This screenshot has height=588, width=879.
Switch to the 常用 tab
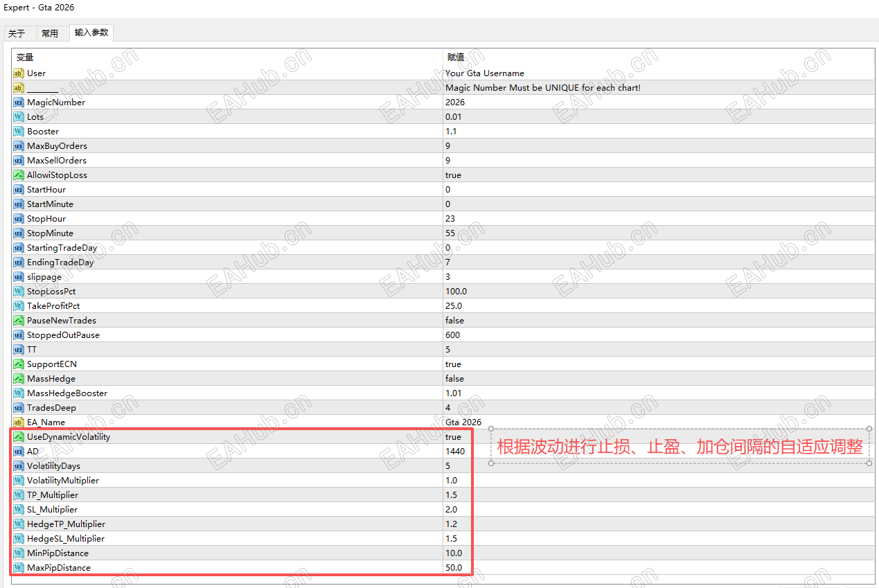pos(50,33)
